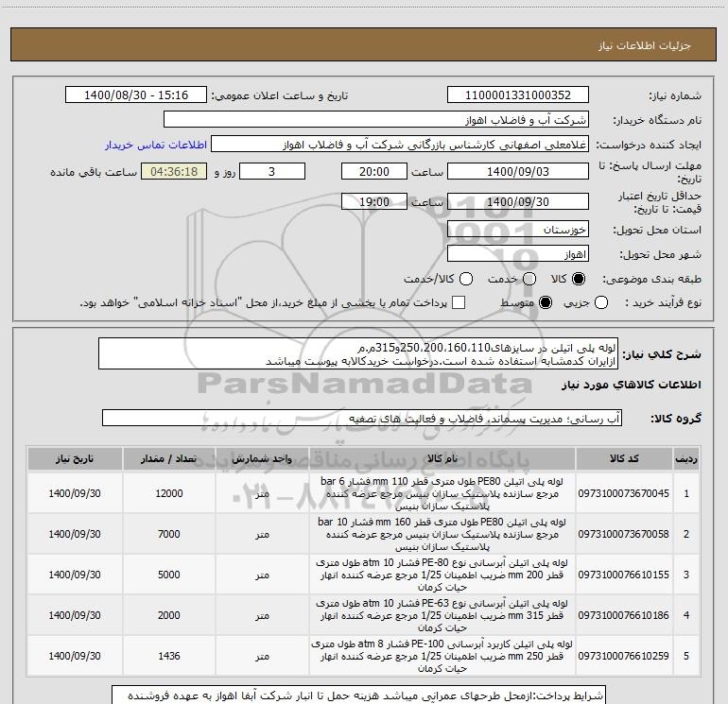Select item code 0973100076610155
The width and height of the screenshot is (728, 704).
click(x=624, y=575)
